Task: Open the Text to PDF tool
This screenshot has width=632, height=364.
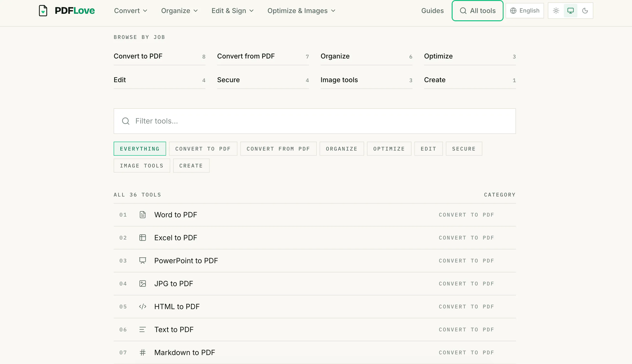Action: coord(315,330)
